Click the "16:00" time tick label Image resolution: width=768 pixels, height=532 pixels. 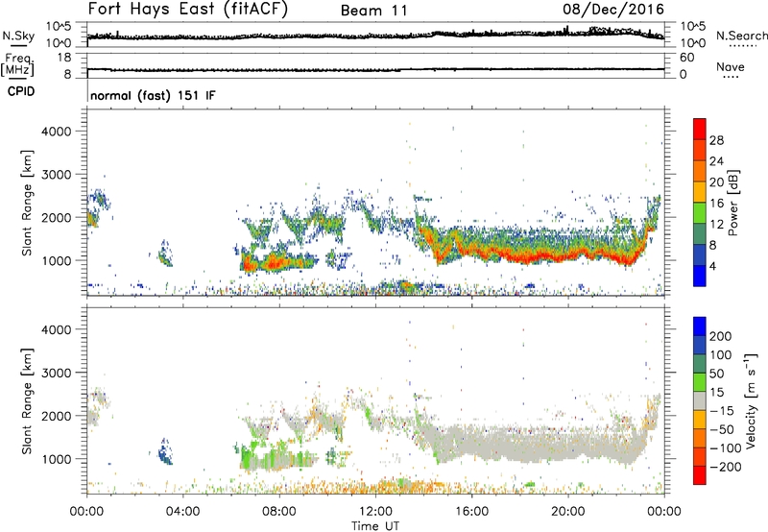(x=471, y=512)
